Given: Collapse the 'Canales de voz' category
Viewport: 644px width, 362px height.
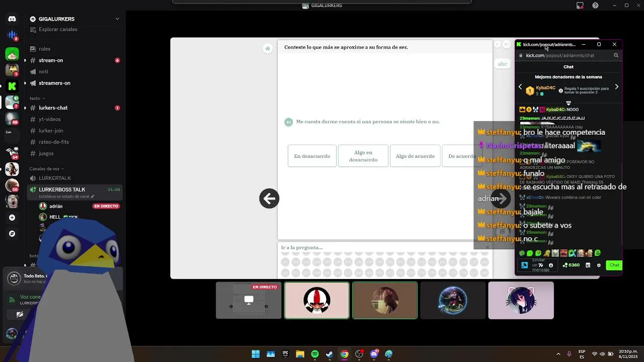Looking at the screenshot, I should (47, 169).
